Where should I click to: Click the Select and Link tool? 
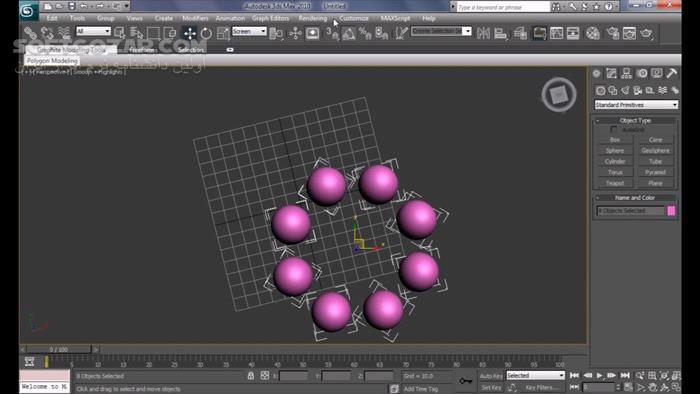pos(30,33)
